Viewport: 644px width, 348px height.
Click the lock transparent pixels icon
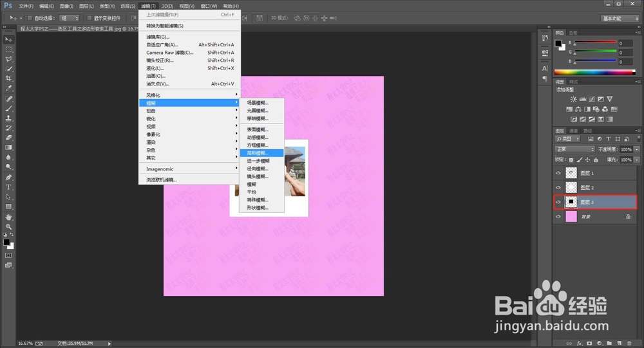point(571,160)
